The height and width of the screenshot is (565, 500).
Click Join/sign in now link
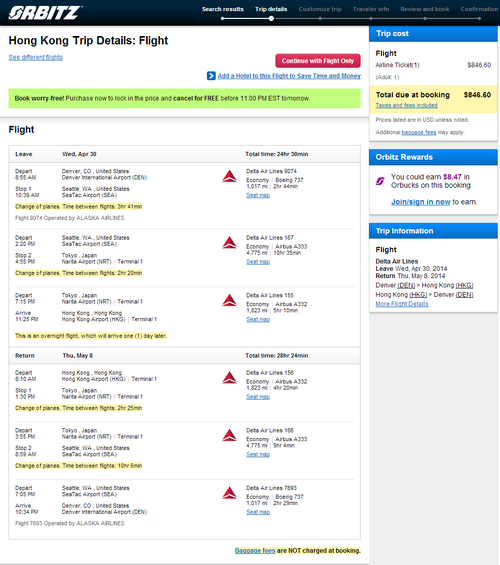421,202
